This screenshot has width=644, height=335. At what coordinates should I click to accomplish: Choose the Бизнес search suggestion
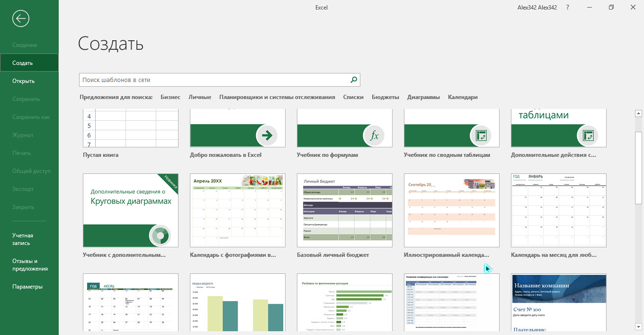pyautogui.click(x=170, y=97)
